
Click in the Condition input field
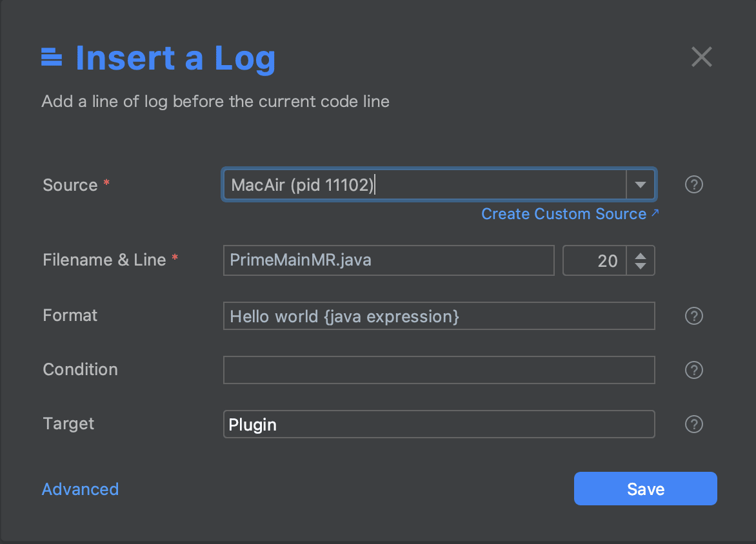439,370
